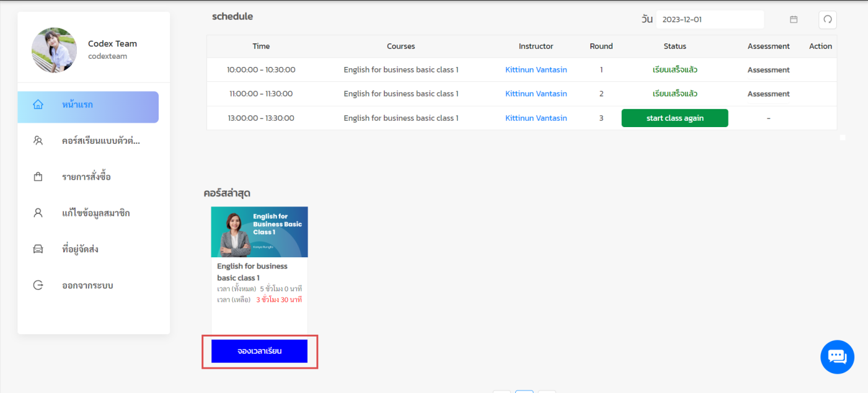
Task: Open the live chat bubble
Action: 837,357
